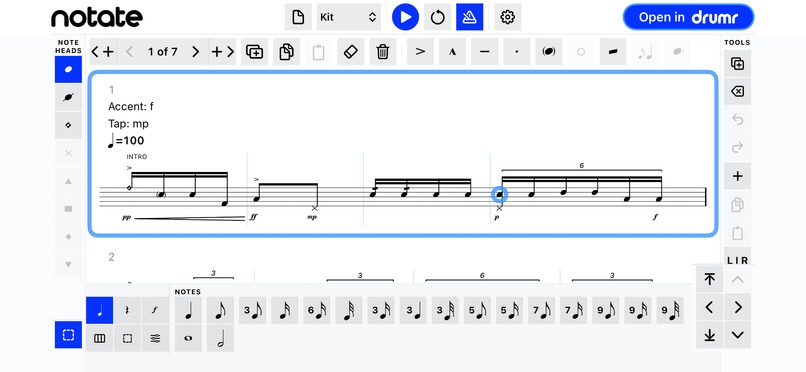Viewport: 806px width, 372px height.
Task: Click tools panel duplicate icon
Action: (x=737, y=64)
